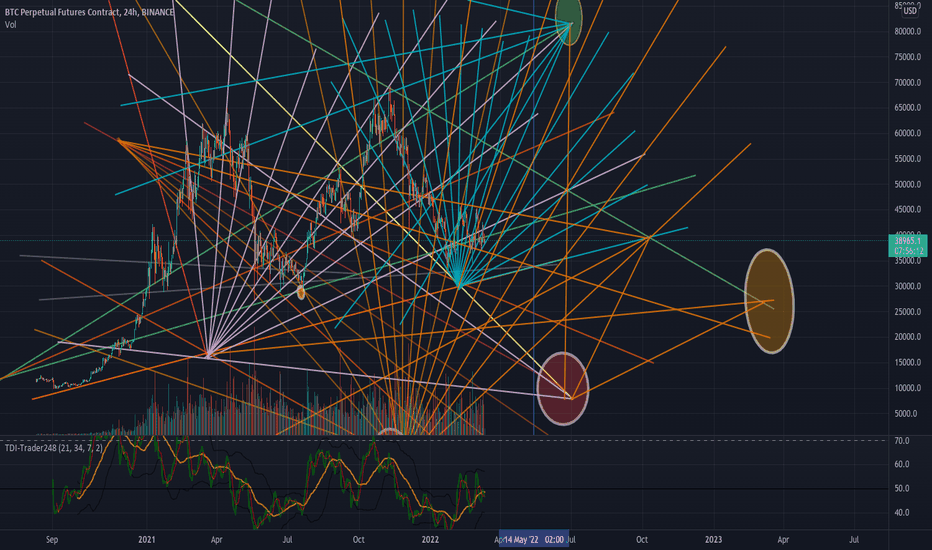Click the 14 May '22 date marker
Viewport: 932px width, 550px height.
(x=534, y=539)
